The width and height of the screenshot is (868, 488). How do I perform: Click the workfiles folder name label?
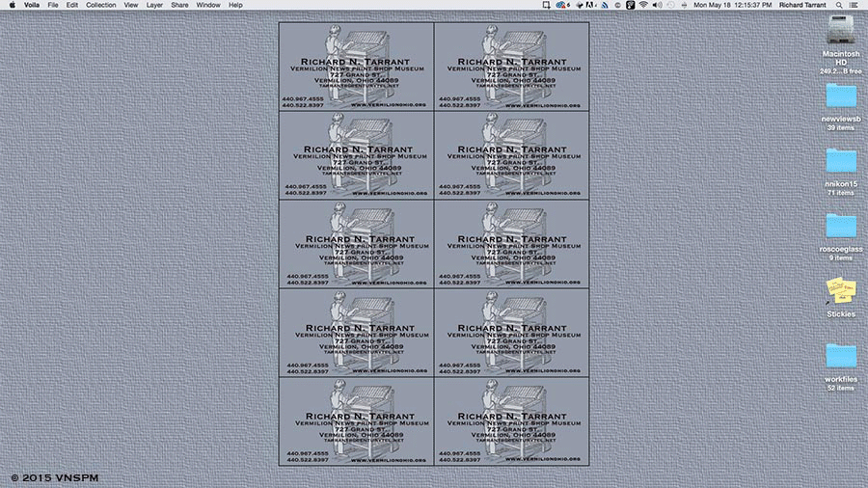[x=841, y=379]
